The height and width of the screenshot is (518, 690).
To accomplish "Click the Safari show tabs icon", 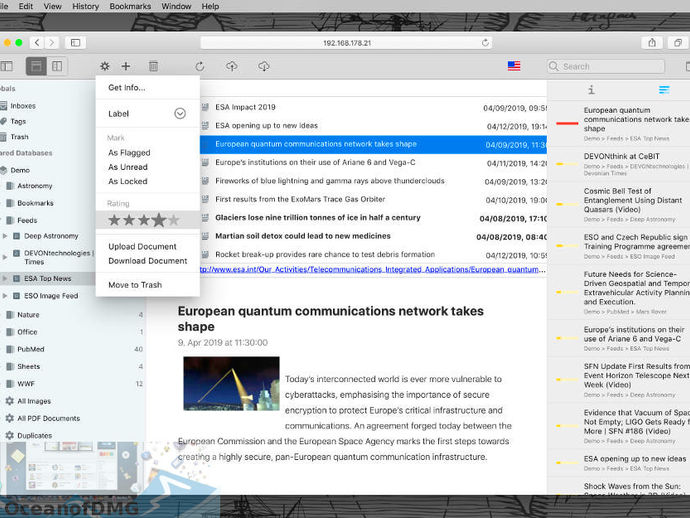I will 678,43.
